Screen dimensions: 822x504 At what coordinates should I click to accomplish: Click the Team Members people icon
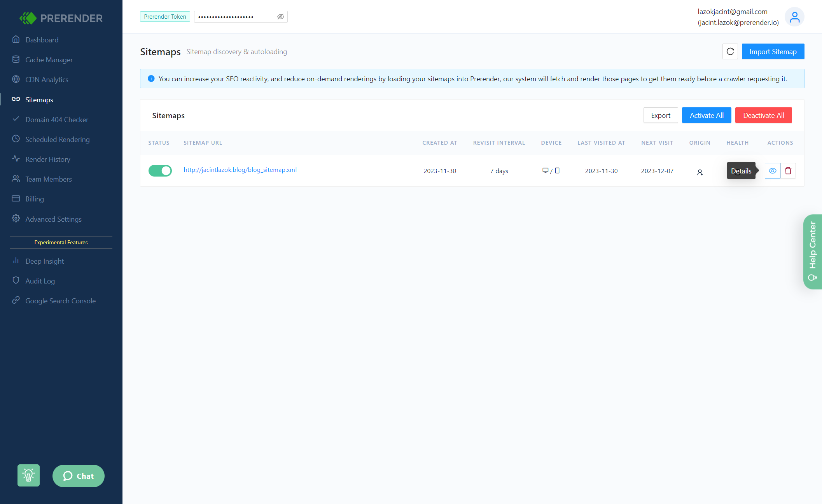click(x=16, y=178)
